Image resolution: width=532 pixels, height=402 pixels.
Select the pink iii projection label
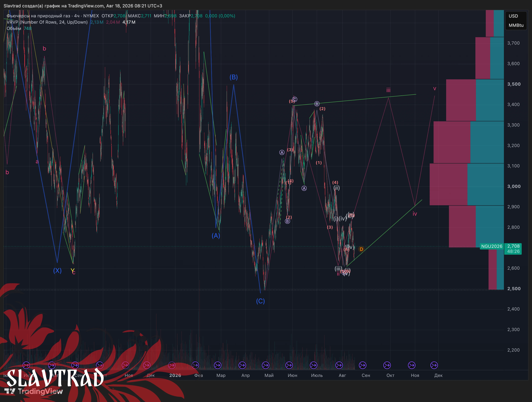pos(388,90)
